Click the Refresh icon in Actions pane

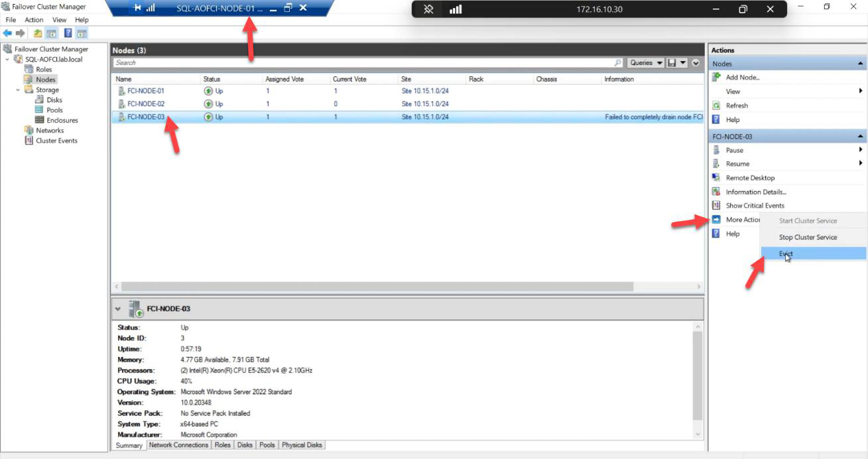click(x=716, y=105)
